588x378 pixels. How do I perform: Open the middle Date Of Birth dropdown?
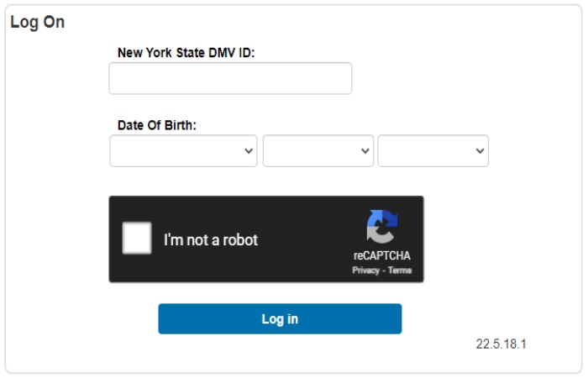[x=318, y=150]
